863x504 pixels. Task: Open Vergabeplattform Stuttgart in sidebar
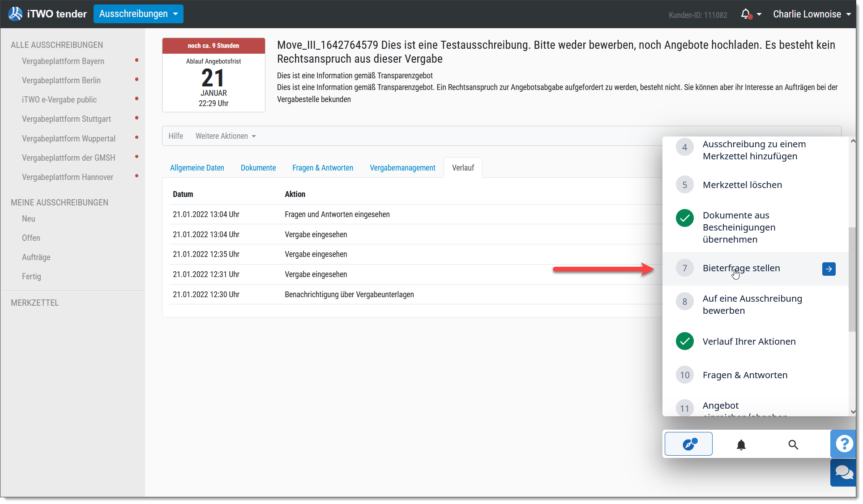[x=66, y=119]
